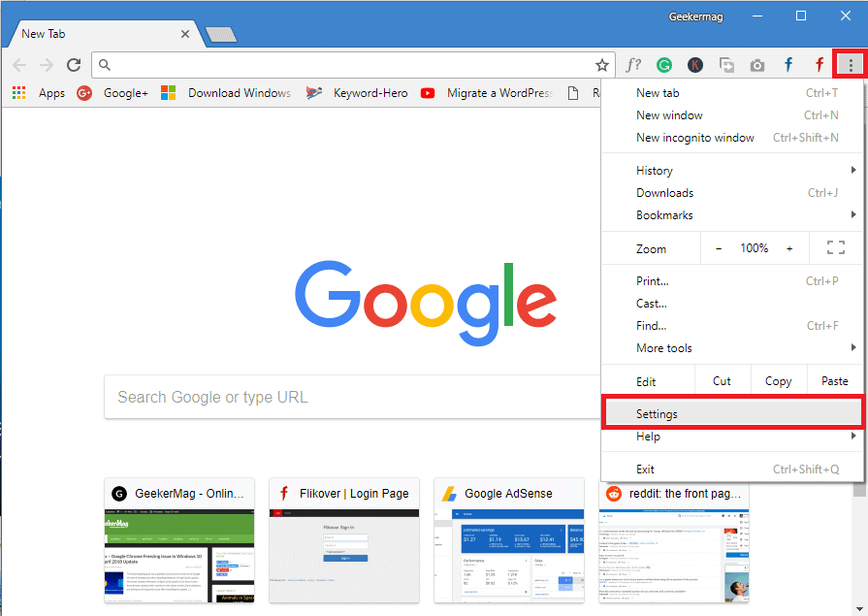Open Downloads from the menu
Image resolution: width=868 pixels, height=616 pixels.
pyautogui.click(x=732, y=193)
